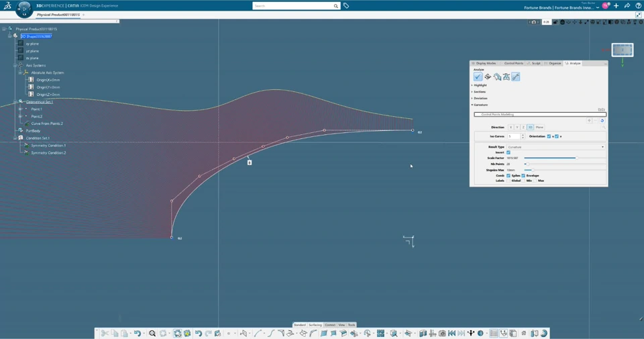Click the Paste icon in bottom toolbar

coord(124,333)
